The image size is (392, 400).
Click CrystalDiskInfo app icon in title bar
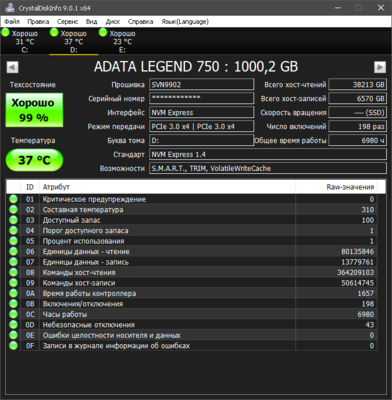click(x=10, y=8)
